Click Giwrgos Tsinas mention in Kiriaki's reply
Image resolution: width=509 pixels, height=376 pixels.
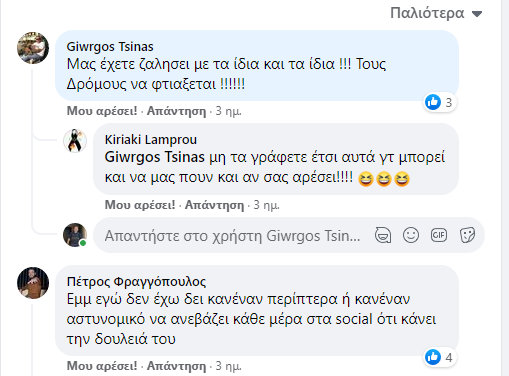point(154,157)
